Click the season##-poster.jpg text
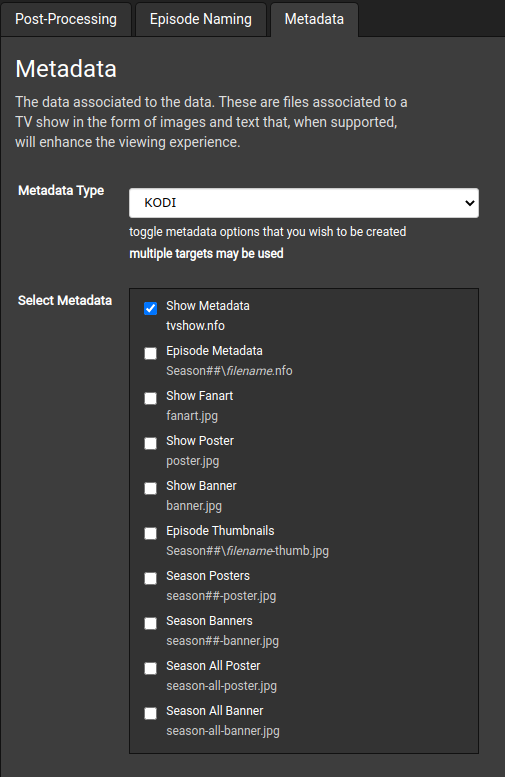This screenshot has width=505, height=777. 221,596
